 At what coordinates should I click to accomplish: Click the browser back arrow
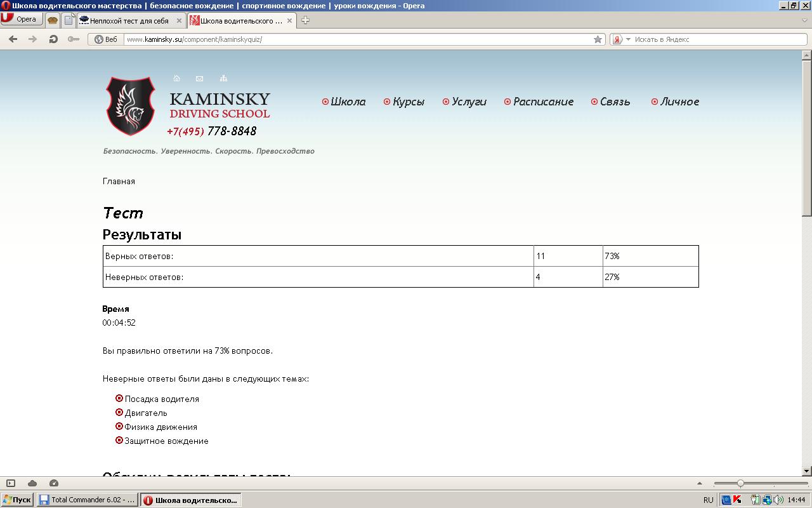13,39
